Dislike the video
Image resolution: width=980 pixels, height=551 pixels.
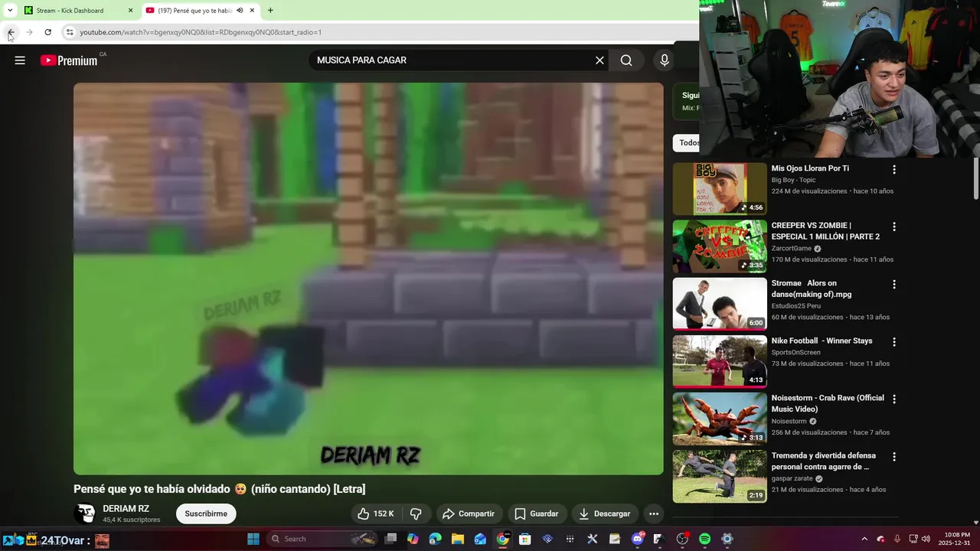coord(416,514)
